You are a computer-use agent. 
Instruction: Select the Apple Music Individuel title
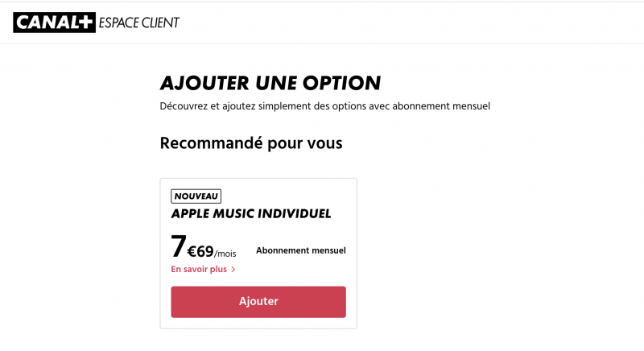coord(251,214)
